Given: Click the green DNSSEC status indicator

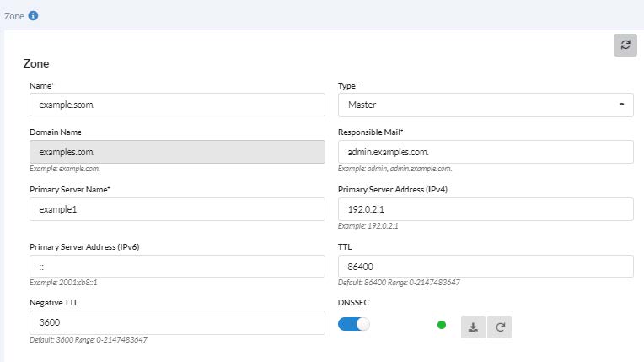Looking at the screenshot, I should pyautogui.click(x=442, y=325).
